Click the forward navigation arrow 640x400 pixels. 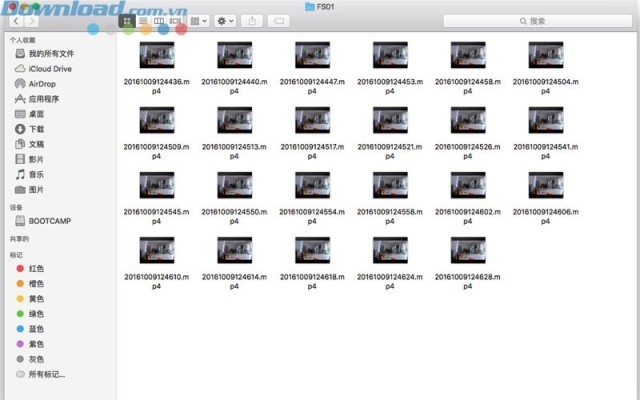[x=33, y=20]
